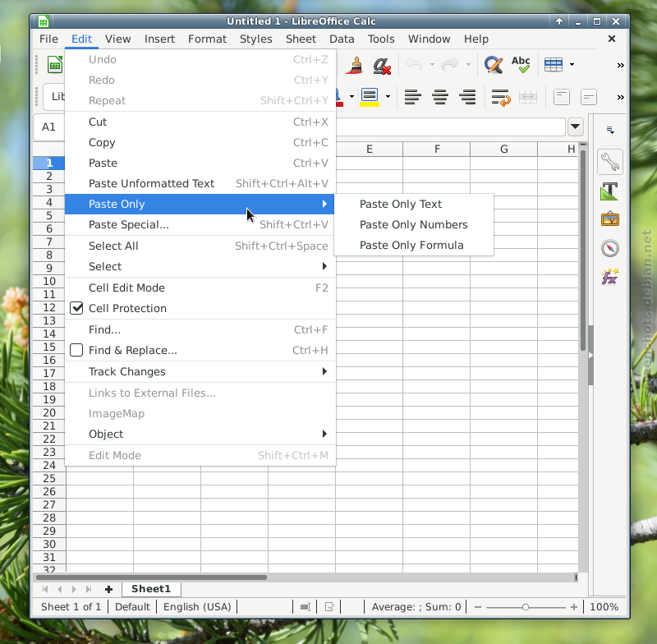
Task: Click the insert mode status bar icon
Action: coord(305,607)
